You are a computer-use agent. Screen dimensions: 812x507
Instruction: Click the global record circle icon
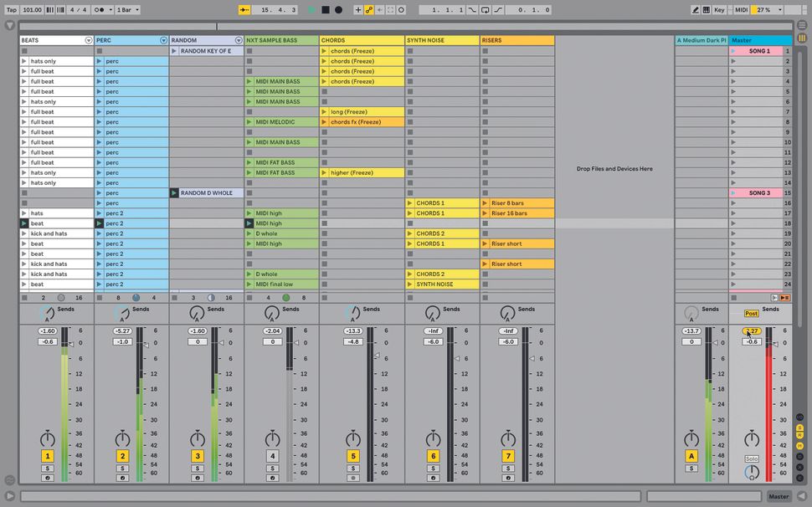(338, 9)
